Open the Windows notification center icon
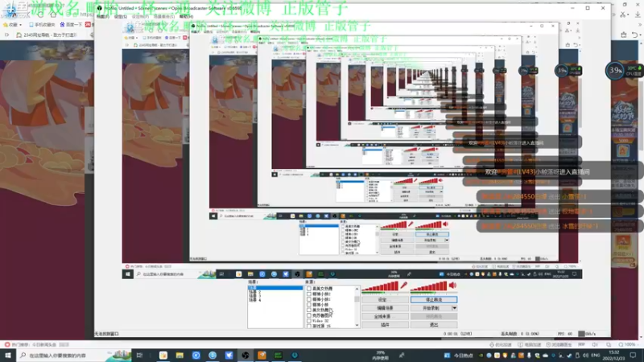 [633, 355]
